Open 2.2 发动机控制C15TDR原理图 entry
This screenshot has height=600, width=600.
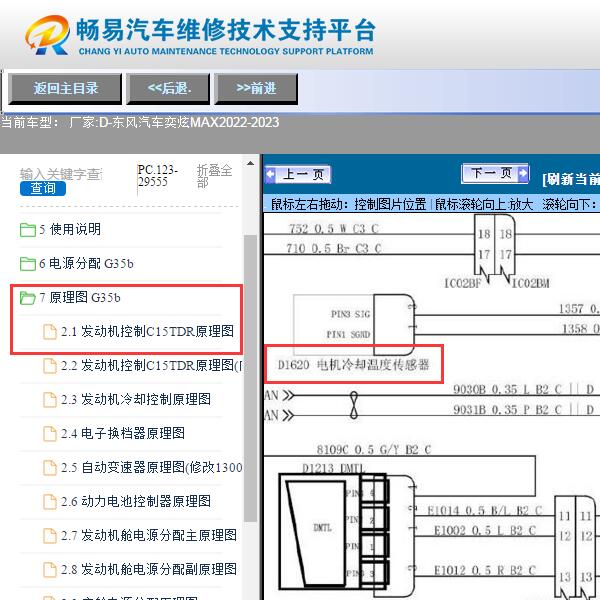152,365
